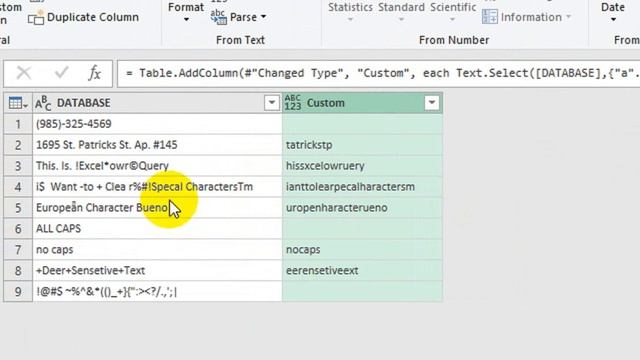The height and width of the screenshot is (360, 640).
Task: Open the table options menu icon
Action: tap(18, 103)
